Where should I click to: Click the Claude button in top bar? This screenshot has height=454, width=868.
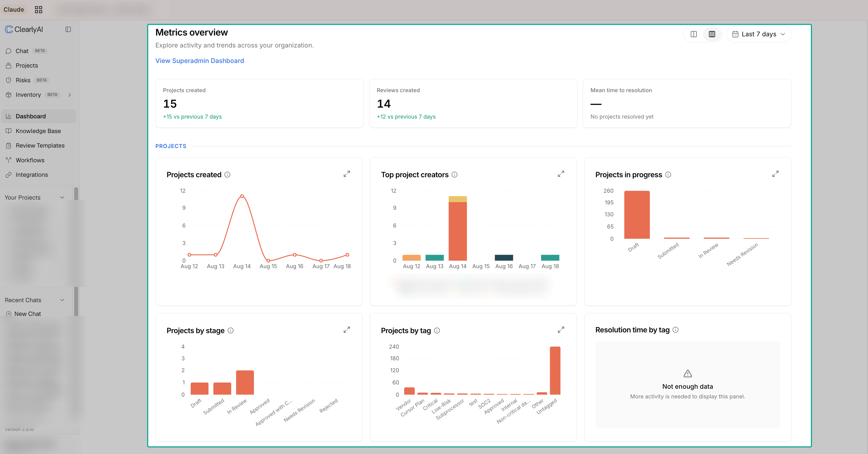click(x=14, y=9)
